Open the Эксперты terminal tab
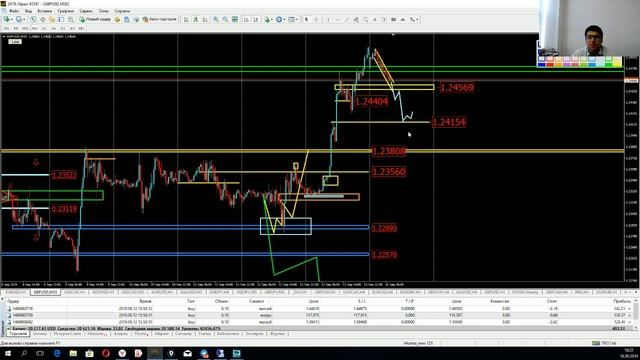Viewport: 640px width, 360px height. (255, 334)
